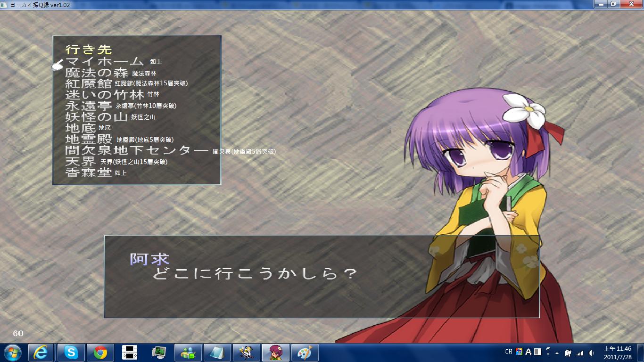Choose 天界 from the destination list

click(81, 162)
